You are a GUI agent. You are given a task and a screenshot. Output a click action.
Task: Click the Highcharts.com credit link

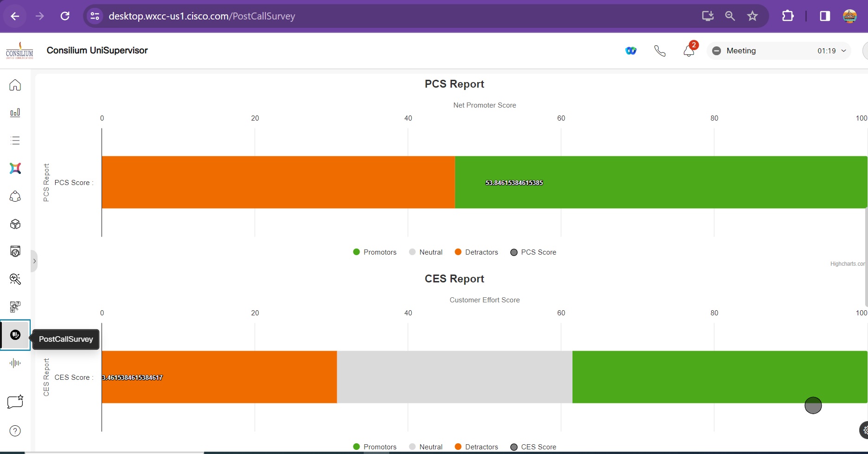[847, 264]
